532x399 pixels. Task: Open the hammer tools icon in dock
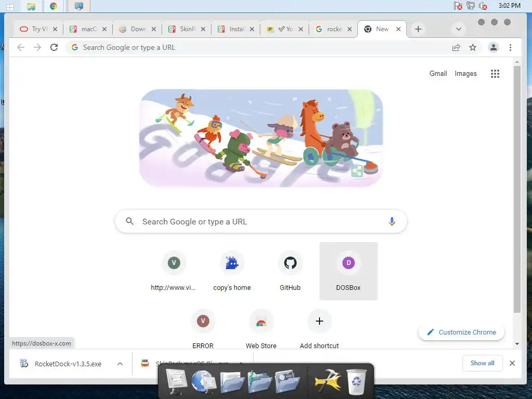pos(327,382)
